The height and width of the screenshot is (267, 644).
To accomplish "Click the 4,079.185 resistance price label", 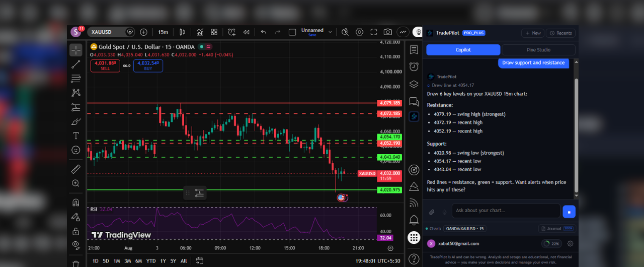I will coord(390,103).
